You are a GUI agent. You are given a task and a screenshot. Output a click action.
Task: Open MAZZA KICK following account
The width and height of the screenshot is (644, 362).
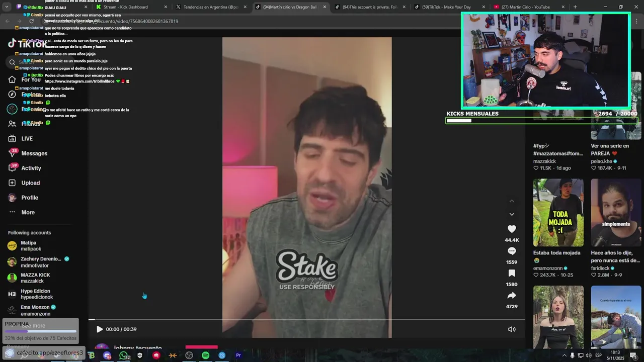point(29,278)
